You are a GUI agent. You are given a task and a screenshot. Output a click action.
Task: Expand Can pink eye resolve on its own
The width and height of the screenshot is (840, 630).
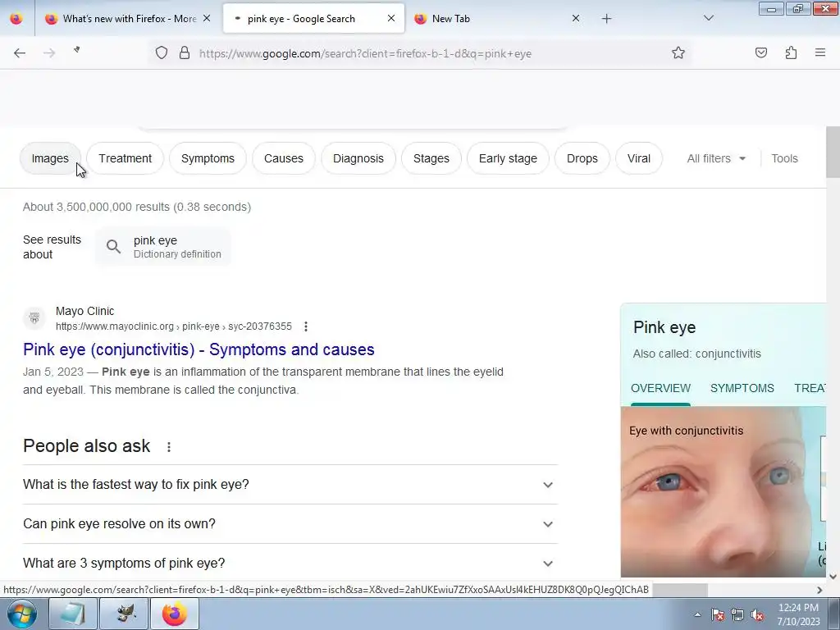point(290,524)
